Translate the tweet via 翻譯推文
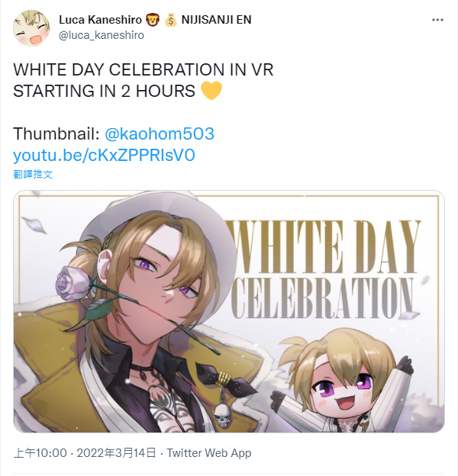The image size is (458, 476). [x=33, y=175]
